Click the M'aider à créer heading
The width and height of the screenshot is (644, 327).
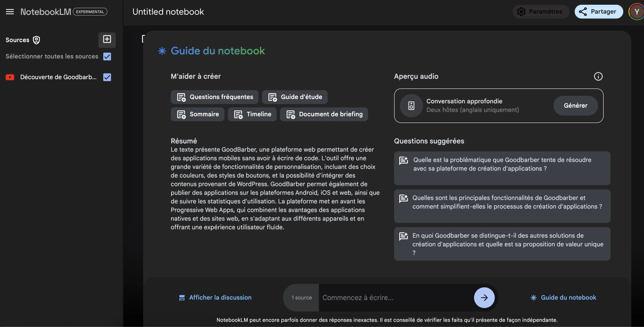[196, 76]
